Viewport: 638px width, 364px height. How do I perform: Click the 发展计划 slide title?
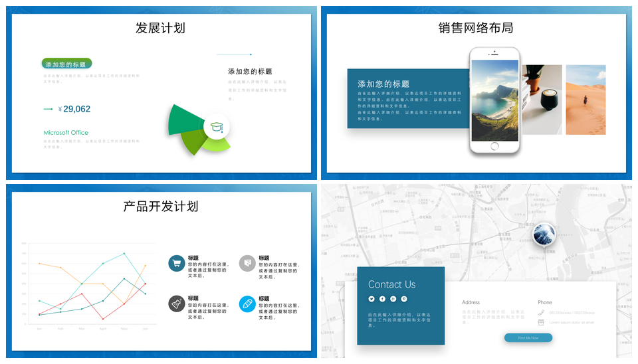pos(160,28)
